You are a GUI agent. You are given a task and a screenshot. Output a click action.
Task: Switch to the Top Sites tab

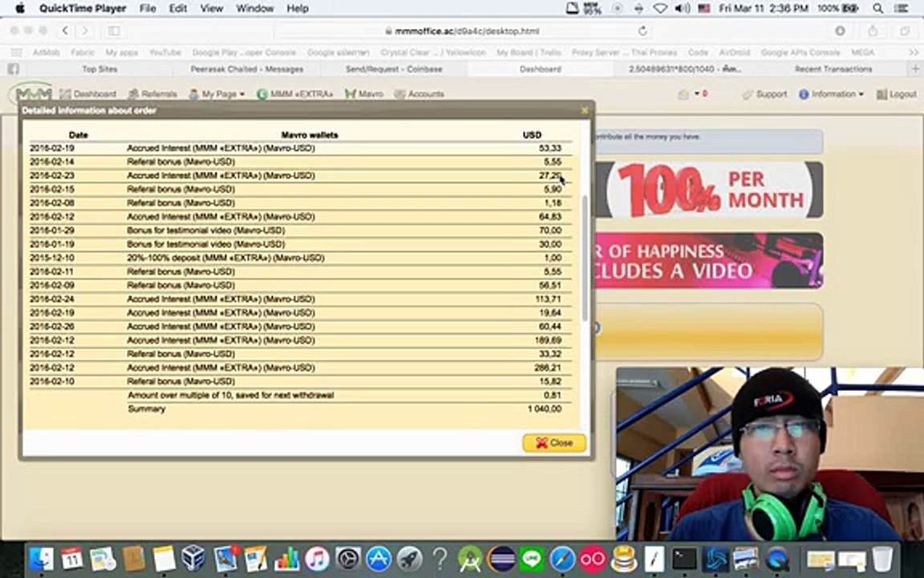[x=99, y=69]
